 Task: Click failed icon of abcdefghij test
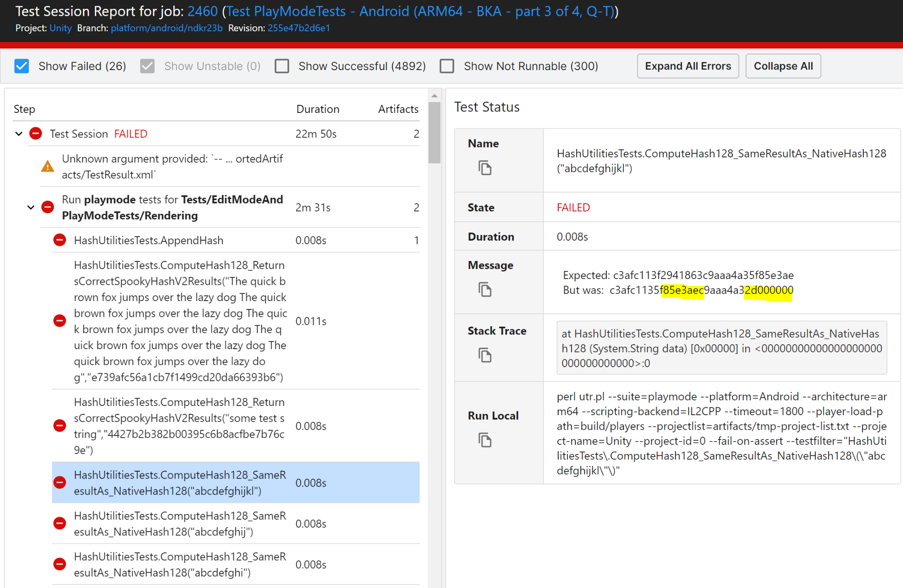coord(60,524)
